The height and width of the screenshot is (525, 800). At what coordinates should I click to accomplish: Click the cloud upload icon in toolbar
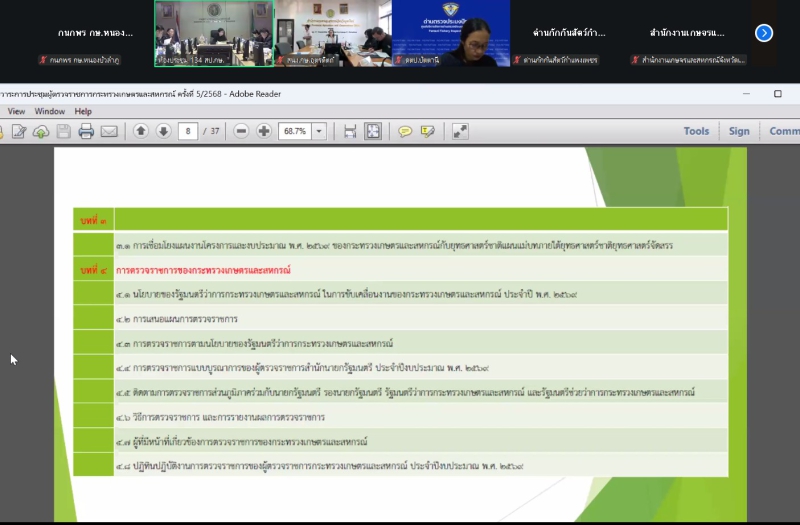pyautogui.click(x=41, y=131)
